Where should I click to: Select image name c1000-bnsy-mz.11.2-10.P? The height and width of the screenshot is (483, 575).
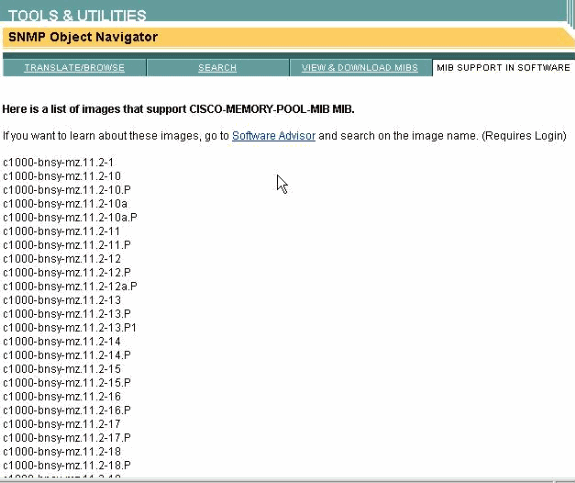[x=67, y=190]
